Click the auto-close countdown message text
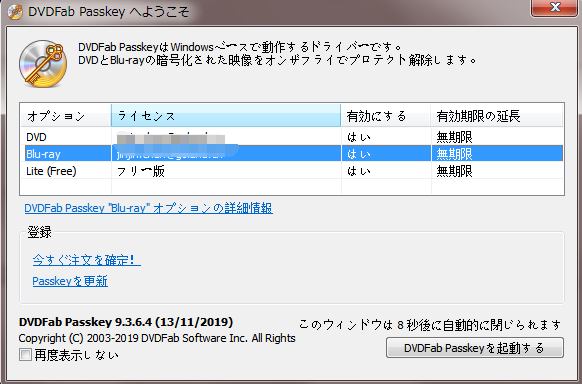This screenshot has height=384, width=582. [x=430, y=325]
